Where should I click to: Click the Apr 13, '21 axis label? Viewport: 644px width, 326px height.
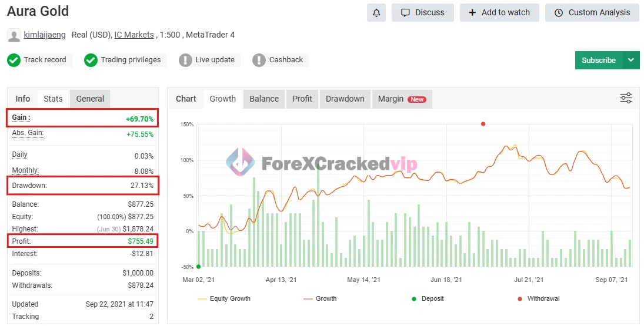[x=281, y=280]
